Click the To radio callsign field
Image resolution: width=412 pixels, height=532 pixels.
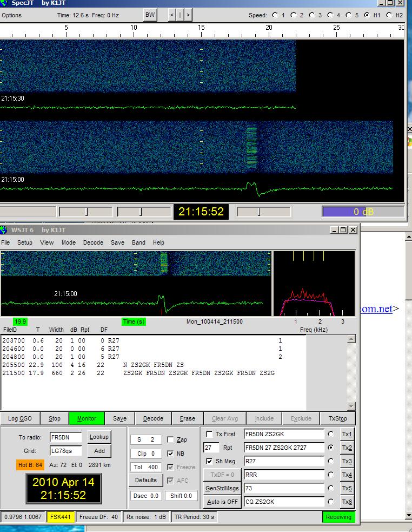[x=65, y=437]
